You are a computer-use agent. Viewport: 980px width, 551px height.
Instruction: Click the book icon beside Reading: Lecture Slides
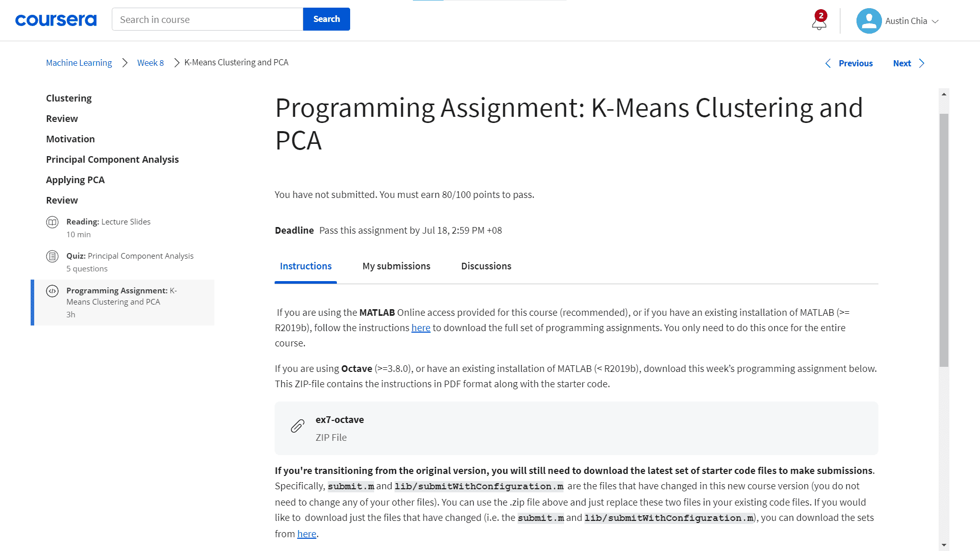pyautogui.click(x=53, y=222)
